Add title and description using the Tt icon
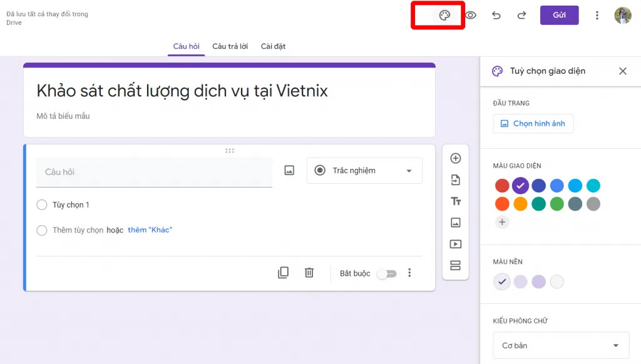The height and width of the screenshot is (364, 641). pyautogui.click(x=455, y=201)
